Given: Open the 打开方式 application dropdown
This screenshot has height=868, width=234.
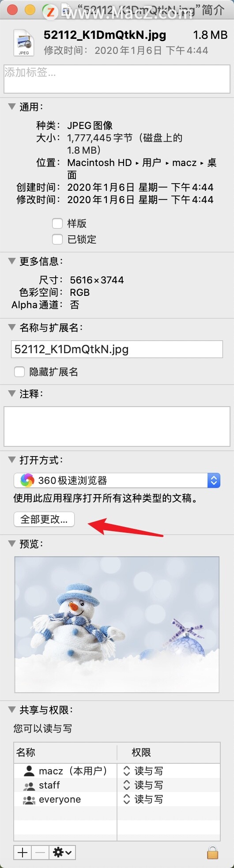Looking at the screenshot, I should click(x=117, y=480).
